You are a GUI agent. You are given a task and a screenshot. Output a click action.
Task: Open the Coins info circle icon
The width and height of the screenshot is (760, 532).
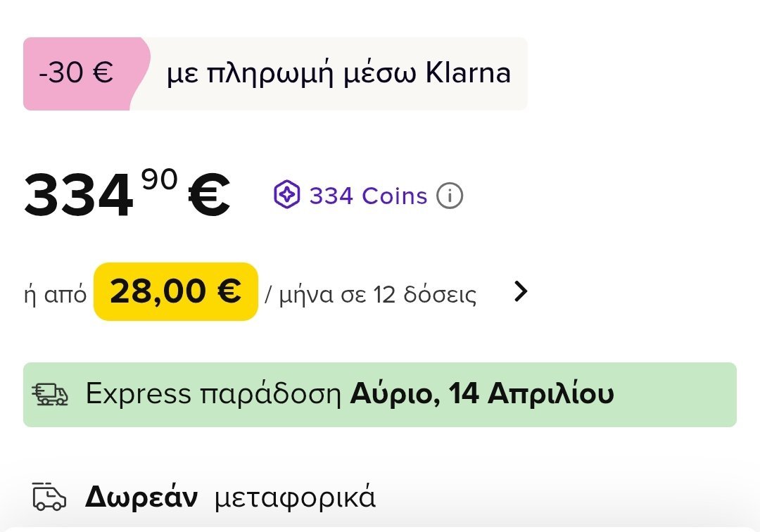pos(450,196)
